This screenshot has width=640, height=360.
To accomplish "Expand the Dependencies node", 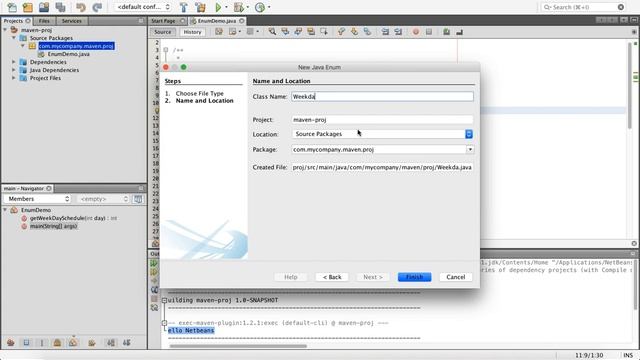I will (14, 62).
